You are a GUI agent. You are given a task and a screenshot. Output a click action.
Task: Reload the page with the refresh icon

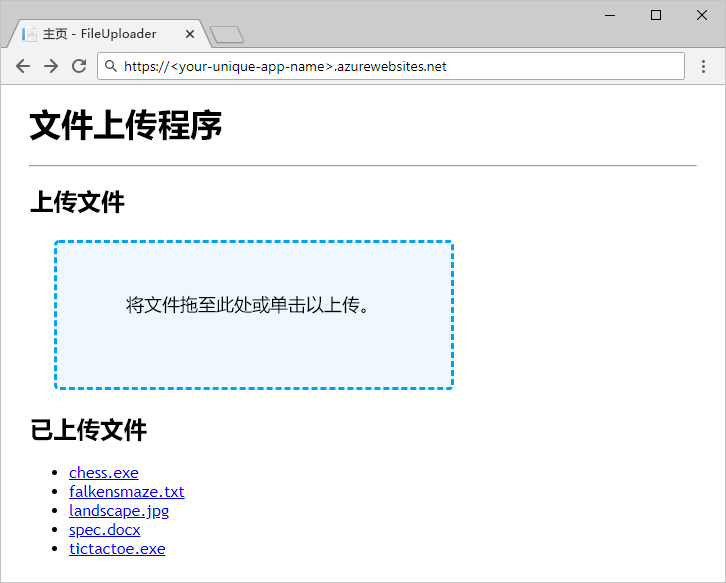79,66
